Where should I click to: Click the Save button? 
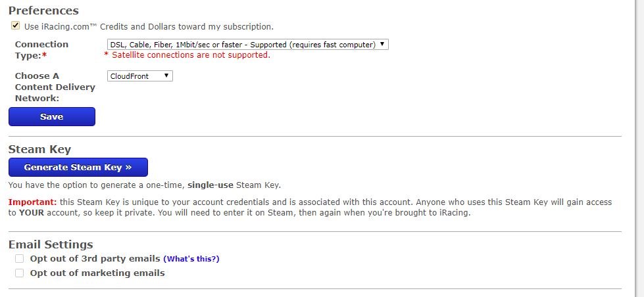pyautogui.click(x=52, y=117)
